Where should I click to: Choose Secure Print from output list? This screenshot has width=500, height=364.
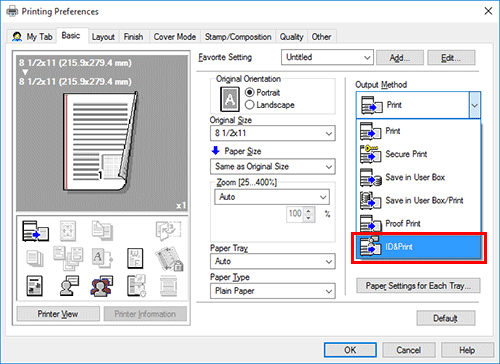419,154
